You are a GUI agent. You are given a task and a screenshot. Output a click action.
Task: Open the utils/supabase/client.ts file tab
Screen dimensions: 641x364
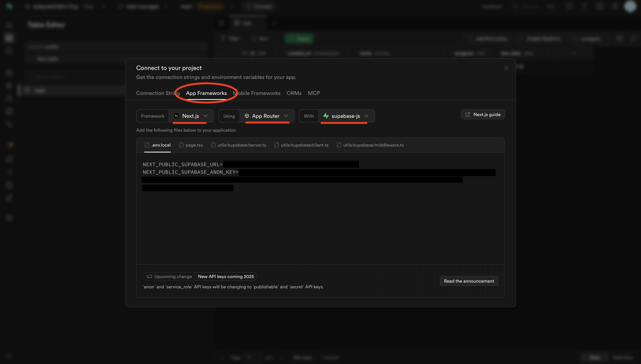pyautogui.click(x=304, y=145)
